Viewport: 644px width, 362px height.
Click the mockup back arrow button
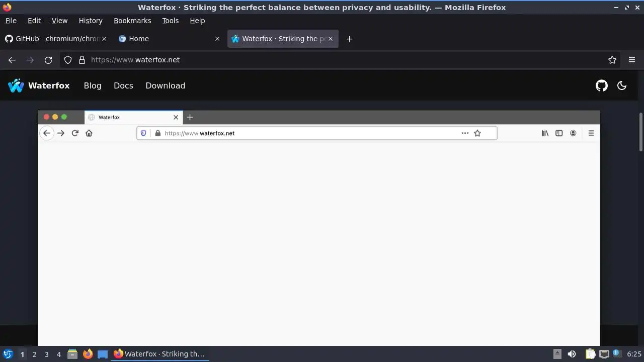click(x=47, y=133)
